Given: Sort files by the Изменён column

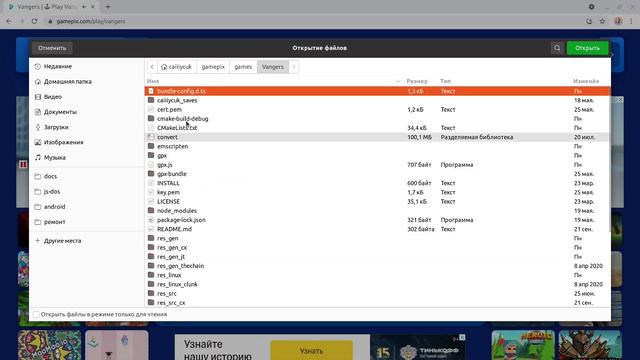Looking at the screenshot, I should pyautogui.click(x=586, y=81).
